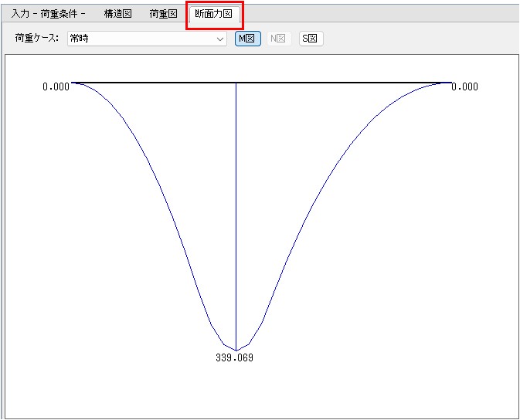Viewport: 520px width, 420px height.
Task: Open the 構造図 tab
Action: point(117,14)
